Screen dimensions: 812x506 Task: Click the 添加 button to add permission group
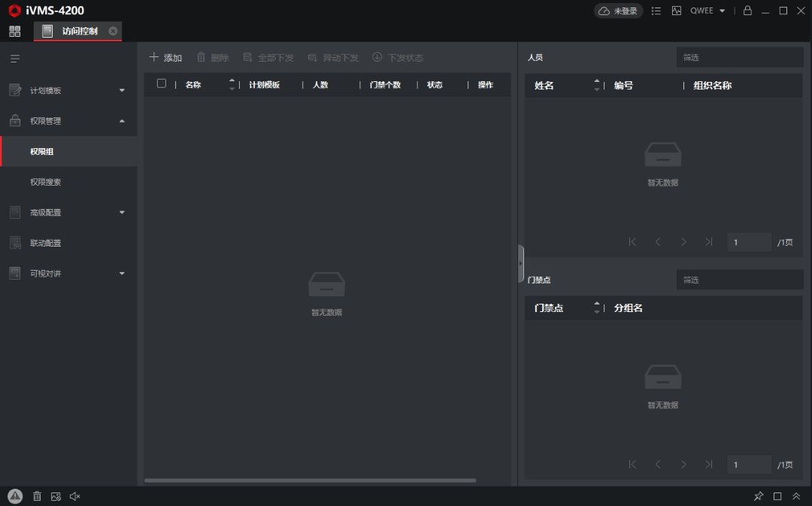165,56
